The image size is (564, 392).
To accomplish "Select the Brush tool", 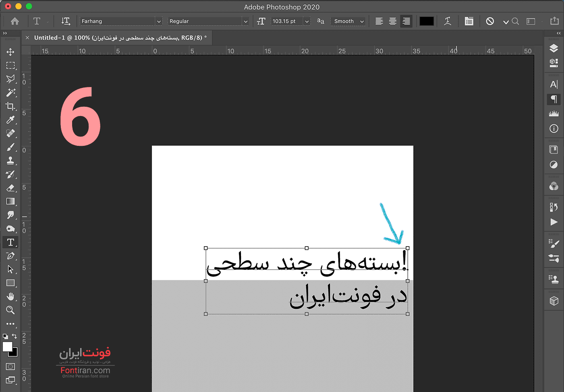I will tap(10, 147).
